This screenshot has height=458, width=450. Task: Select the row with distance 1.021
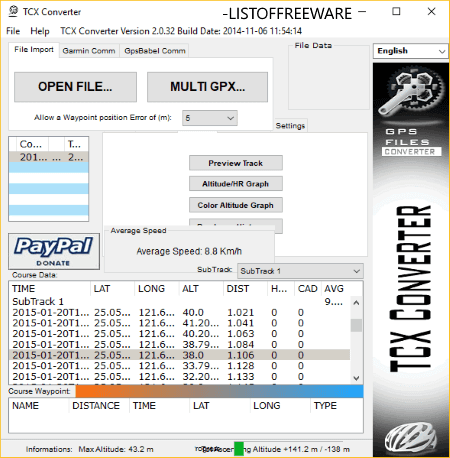pyautogui.click(x=180, y=313)
